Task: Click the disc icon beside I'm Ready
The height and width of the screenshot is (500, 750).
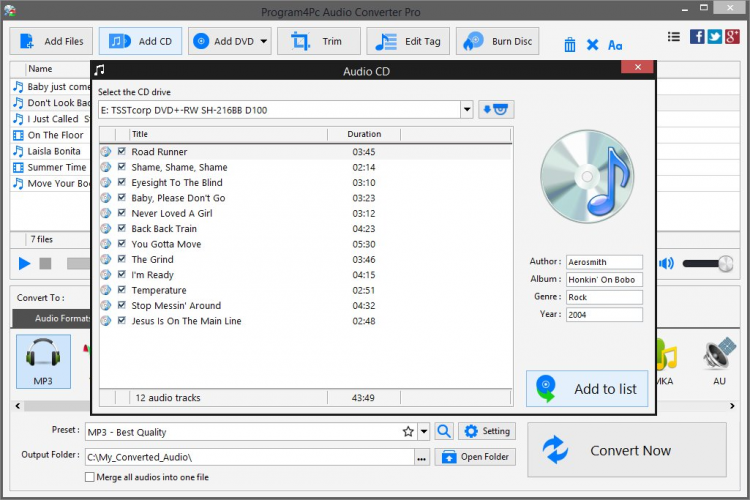Action: [x=106, y=275]
